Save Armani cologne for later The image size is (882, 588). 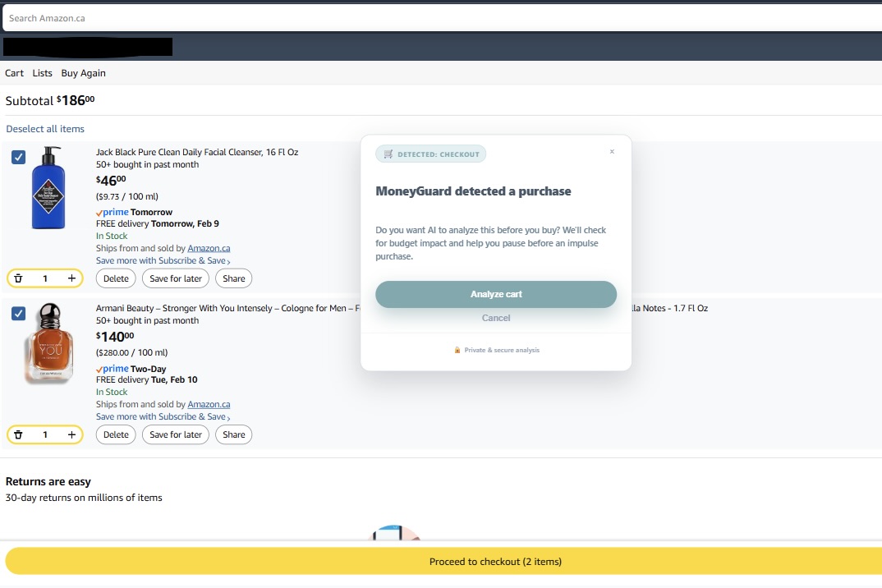coord(176,434)
